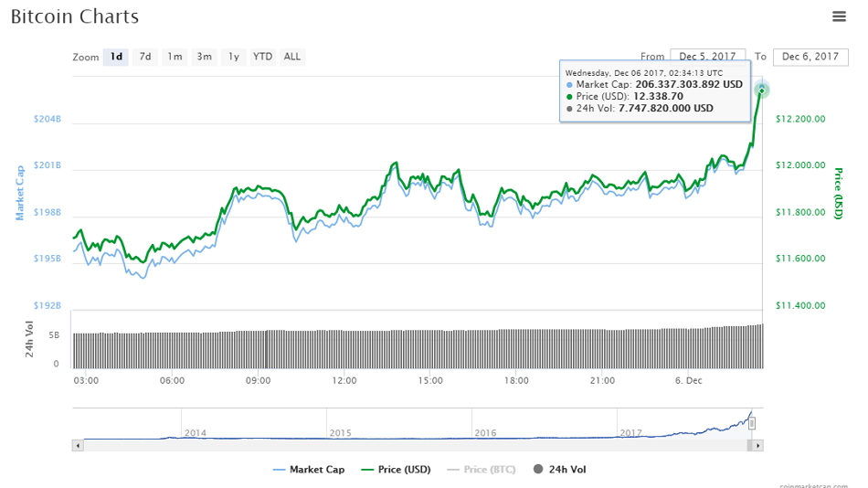Click the 18:00 time axis label
The width and height of the screenshot is (868, 488).
[x=516, y=380]
